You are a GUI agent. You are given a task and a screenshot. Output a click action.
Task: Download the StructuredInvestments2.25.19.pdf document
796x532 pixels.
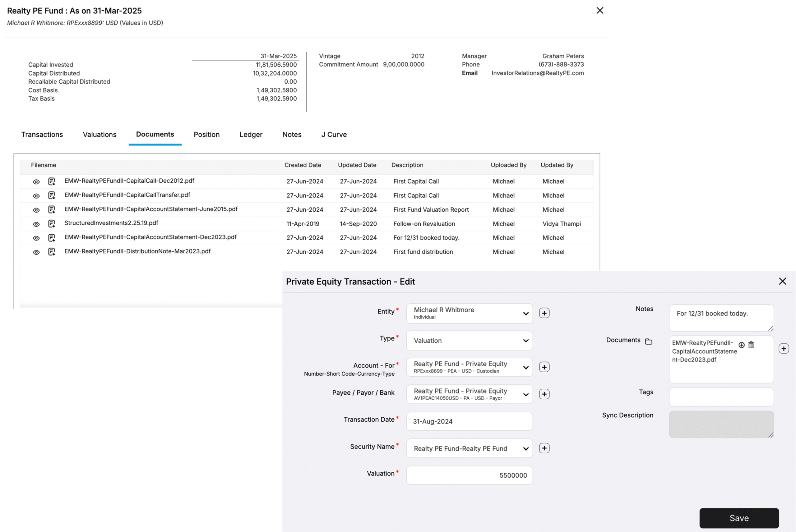click(52, 224)
